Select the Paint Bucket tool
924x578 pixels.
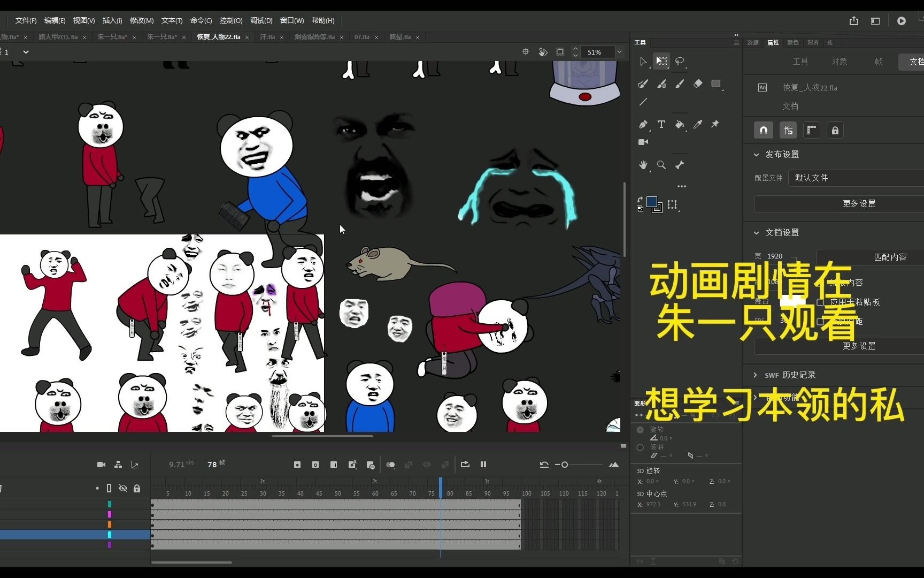tap(680, 124)
